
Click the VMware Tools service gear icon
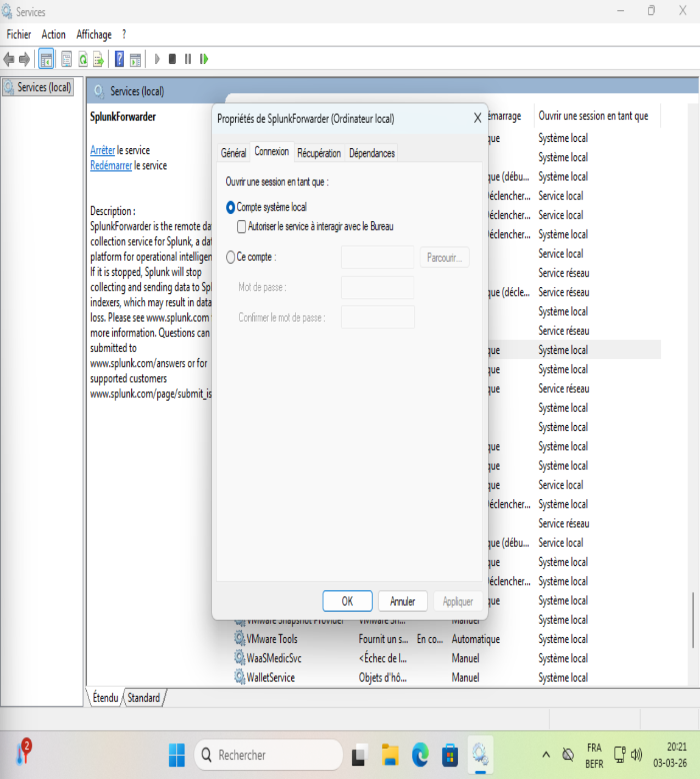(x=240, y=638)
